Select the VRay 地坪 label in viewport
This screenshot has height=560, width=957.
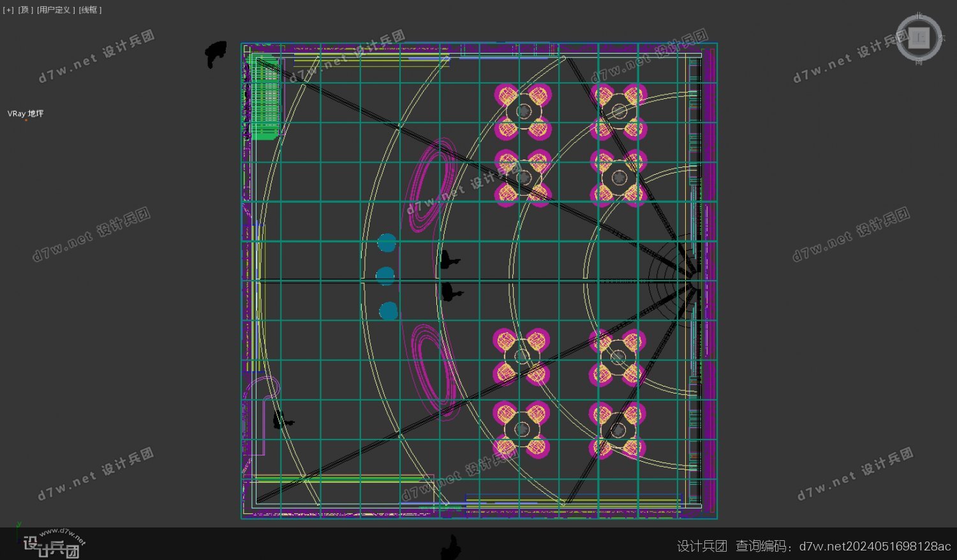pos(26,114)
